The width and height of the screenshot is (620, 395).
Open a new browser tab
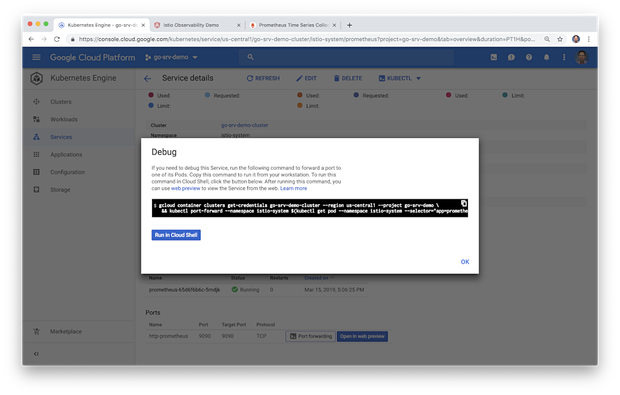(349, 25)
